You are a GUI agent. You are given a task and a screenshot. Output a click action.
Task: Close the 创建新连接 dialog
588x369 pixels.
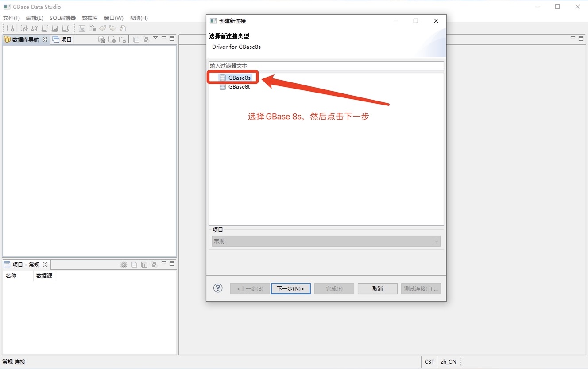point(436,21)
